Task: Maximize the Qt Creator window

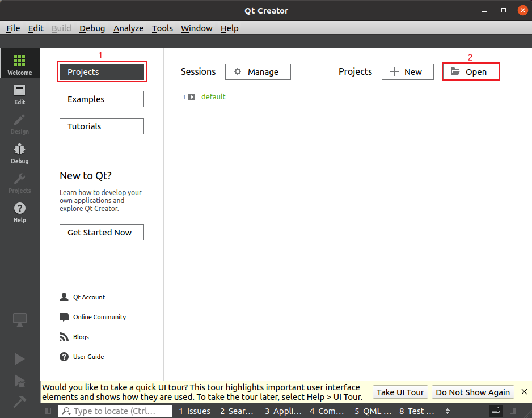Action: tap(504, 11)
